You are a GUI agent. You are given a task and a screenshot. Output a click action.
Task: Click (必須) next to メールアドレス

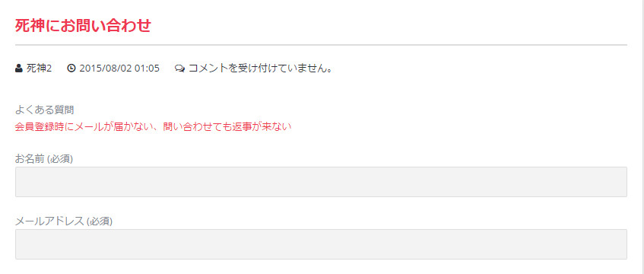click(x=100, y=221)
